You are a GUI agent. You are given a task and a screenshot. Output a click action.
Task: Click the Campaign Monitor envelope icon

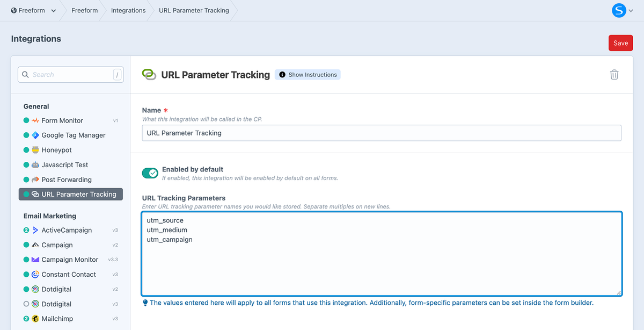click(35, 260)
